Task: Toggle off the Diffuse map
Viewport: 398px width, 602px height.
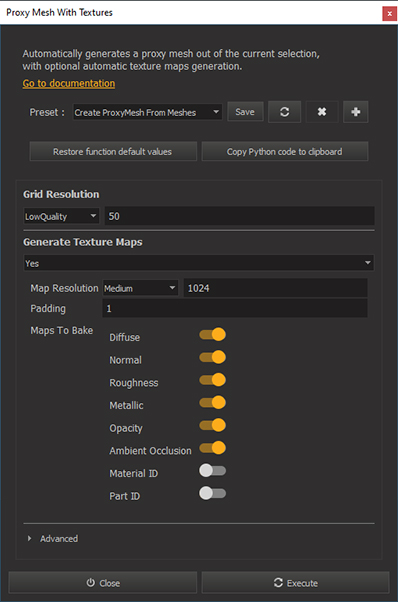Action: pos(212,334)
